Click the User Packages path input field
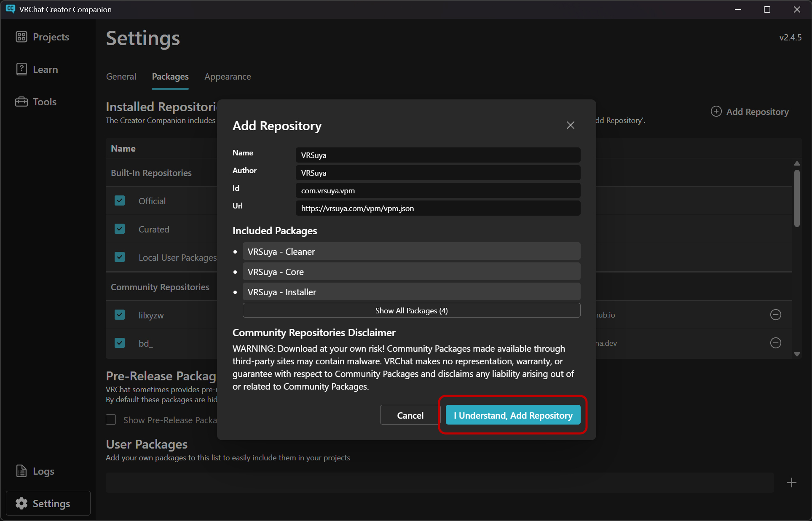The image size is (812, 521). pos(439,483)
